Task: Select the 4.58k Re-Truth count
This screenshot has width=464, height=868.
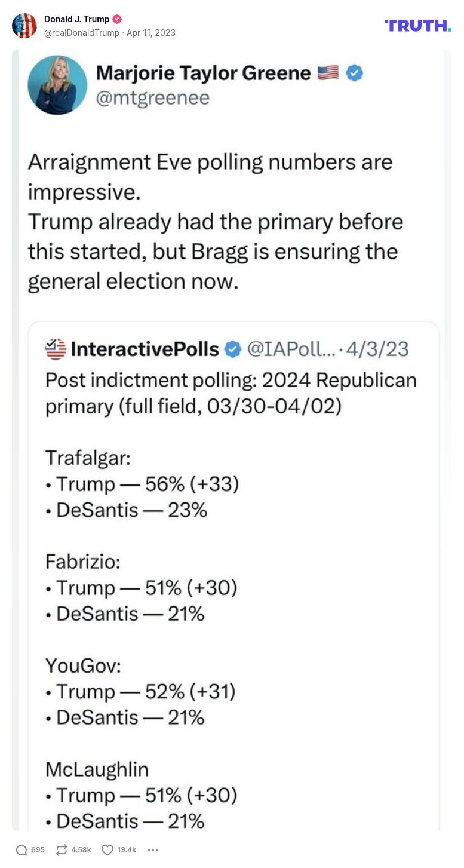Action: (81, 849)
